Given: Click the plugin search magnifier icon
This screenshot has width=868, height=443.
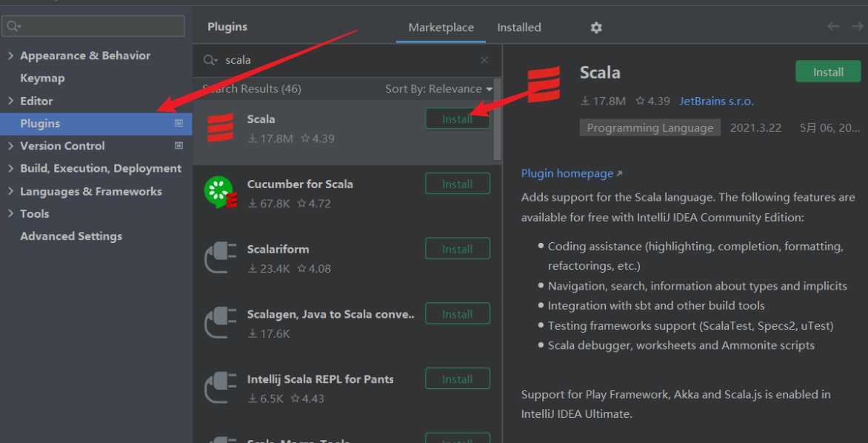Looking at the screenshot, I should [x=210, y=60].
